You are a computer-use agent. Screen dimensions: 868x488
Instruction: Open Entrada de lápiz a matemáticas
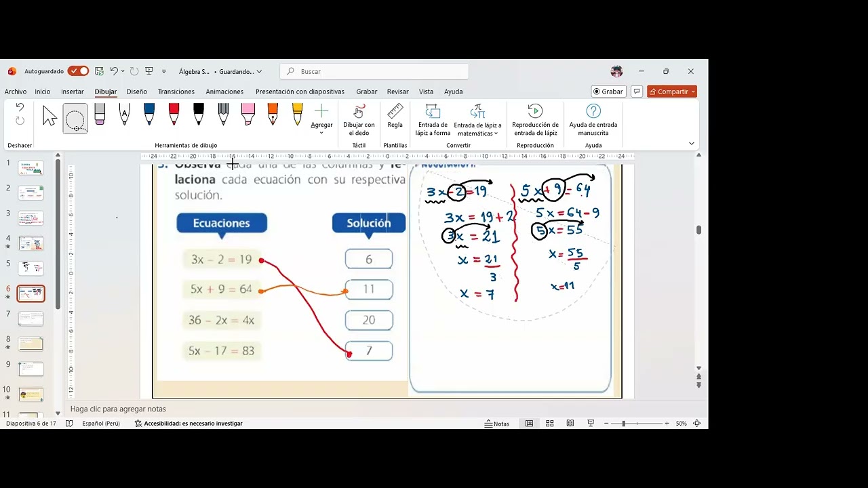coord(477,120)
